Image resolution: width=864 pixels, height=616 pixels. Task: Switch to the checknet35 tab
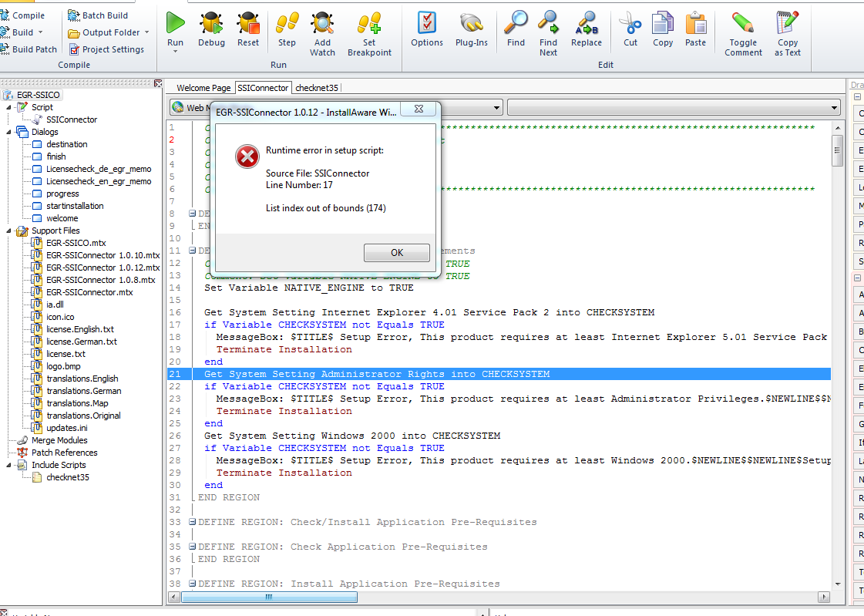[x=317, y=88]
